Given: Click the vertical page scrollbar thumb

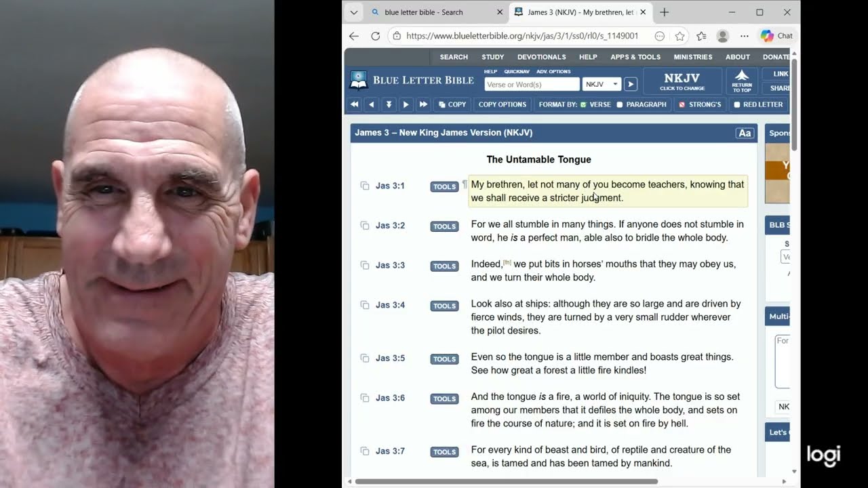Looking at the screenshot, I should [x=794, y=105].
